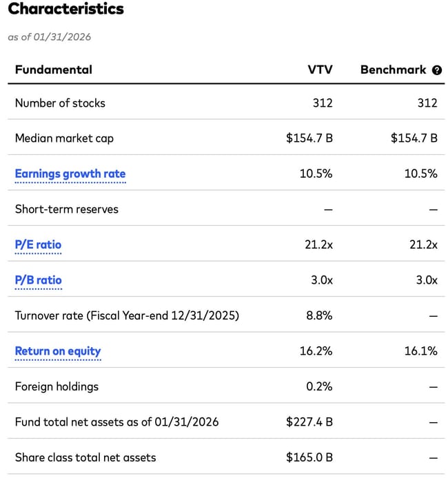This screenshot has height=478, width=448.
Task: Click the Short-term reserves row label
Action: (x=66, y=209)
